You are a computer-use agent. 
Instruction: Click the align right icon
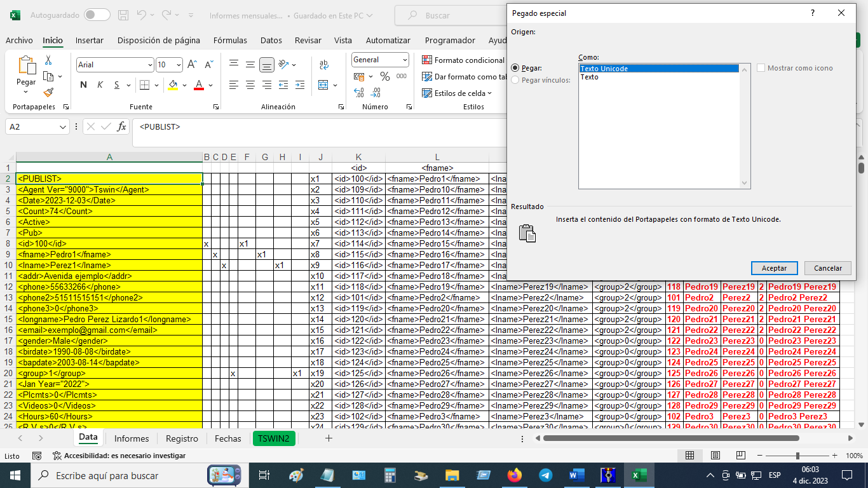coord(267,85)
